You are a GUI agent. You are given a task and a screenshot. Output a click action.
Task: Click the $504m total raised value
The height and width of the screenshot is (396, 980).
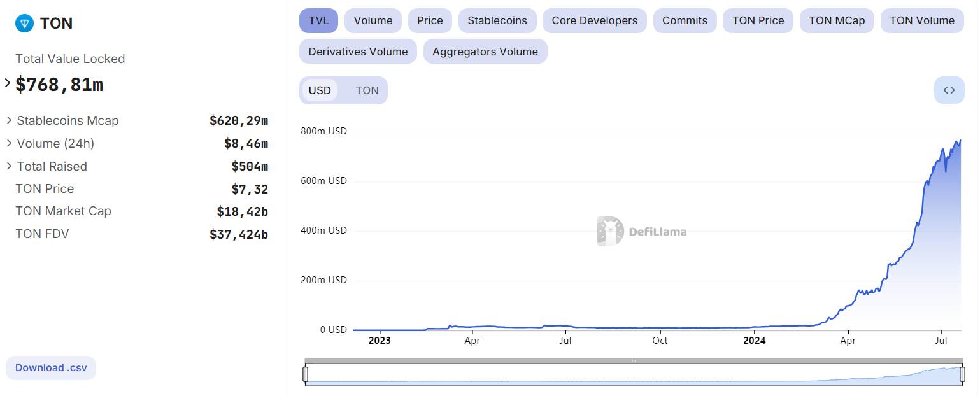click(x=250, y=166)
